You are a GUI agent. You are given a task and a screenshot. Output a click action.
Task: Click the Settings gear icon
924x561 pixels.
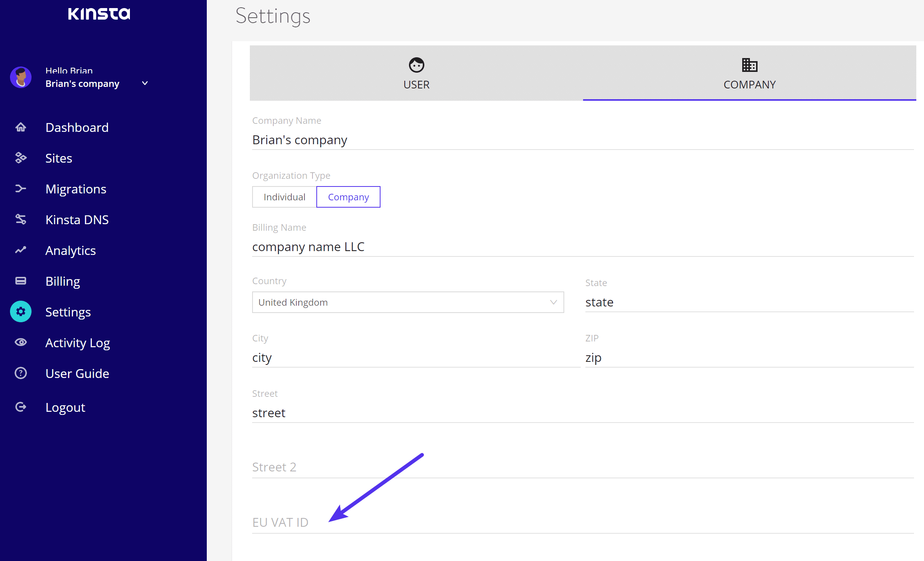click(21, 312)
